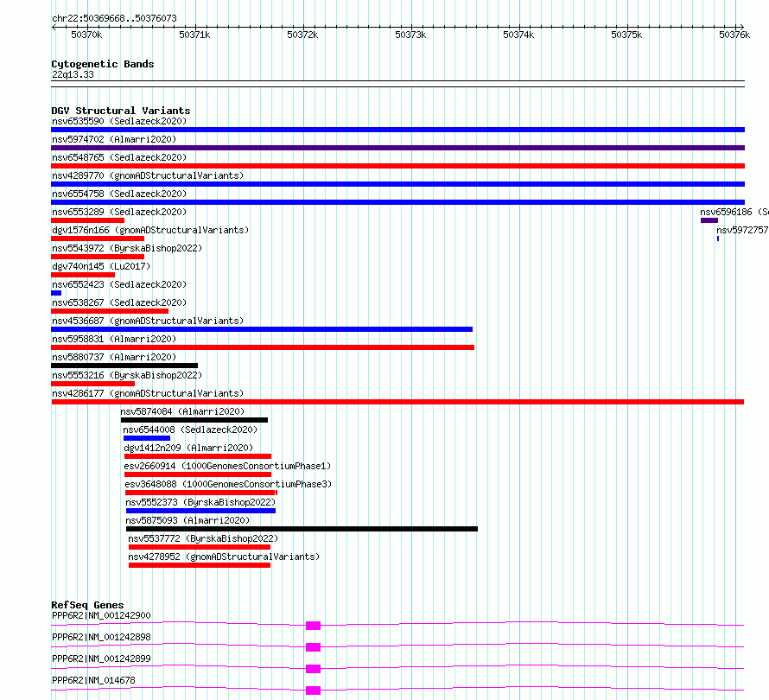The width and height of the screenshot is (769, 700).
Task: Click the red bar under nsv5537772
Action: [200, 547]
